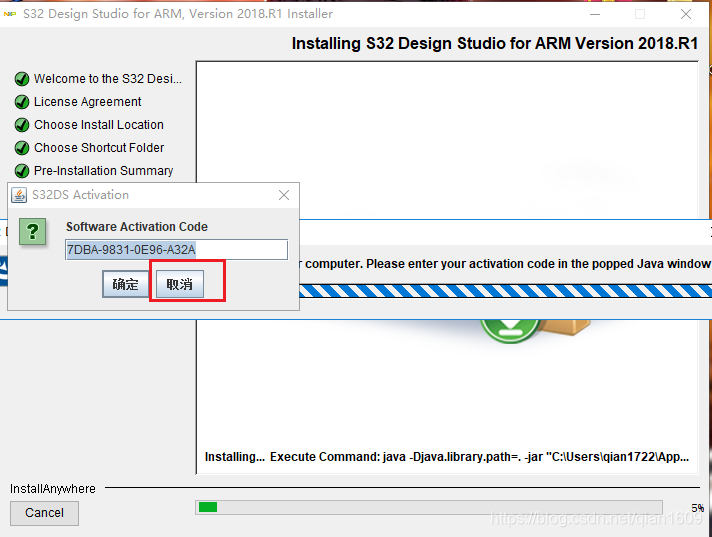This screenshot has height=537, width=712.
Task: Click the Software Activation Code text field
Action: click(176, 250)
